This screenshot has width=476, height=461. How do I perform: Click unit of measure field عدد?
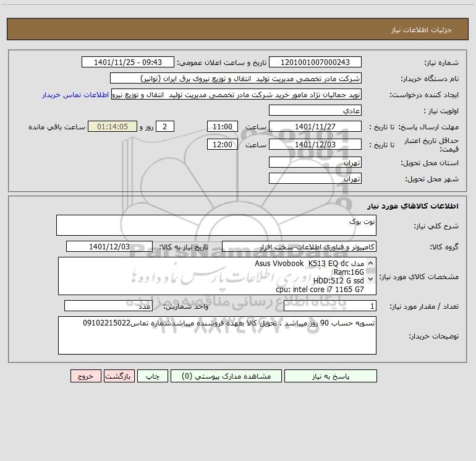point(108,306)
